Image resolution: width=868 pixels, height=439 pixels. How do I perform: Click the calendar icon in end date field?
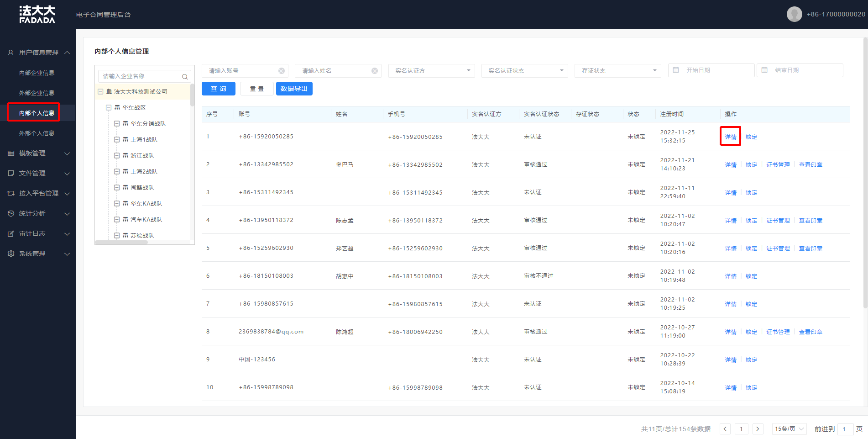coord(764,70)
